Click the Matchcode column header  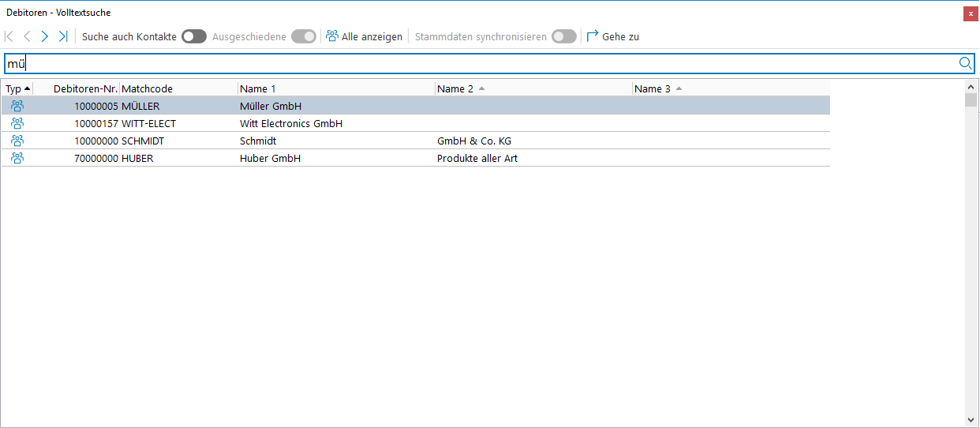pyautogui.click(x=148, y=88)
